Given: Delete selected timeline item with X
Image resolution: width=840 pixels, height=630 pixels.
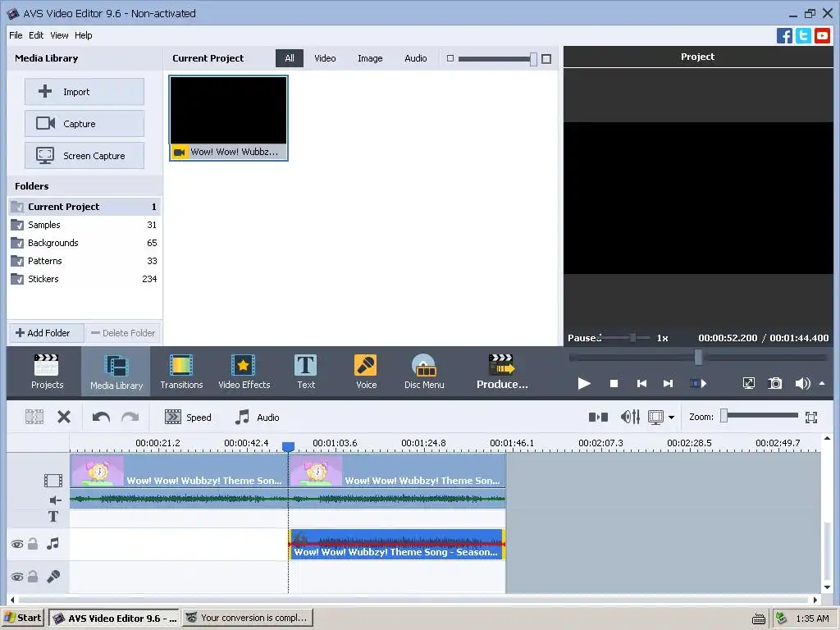Looking at the screenshot, I should click(64, 417).
